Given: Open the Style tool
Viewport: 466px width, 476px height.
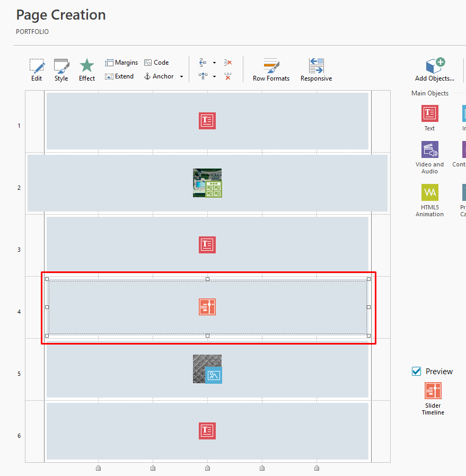Looking at the screenshot, I should pos(61,70).
